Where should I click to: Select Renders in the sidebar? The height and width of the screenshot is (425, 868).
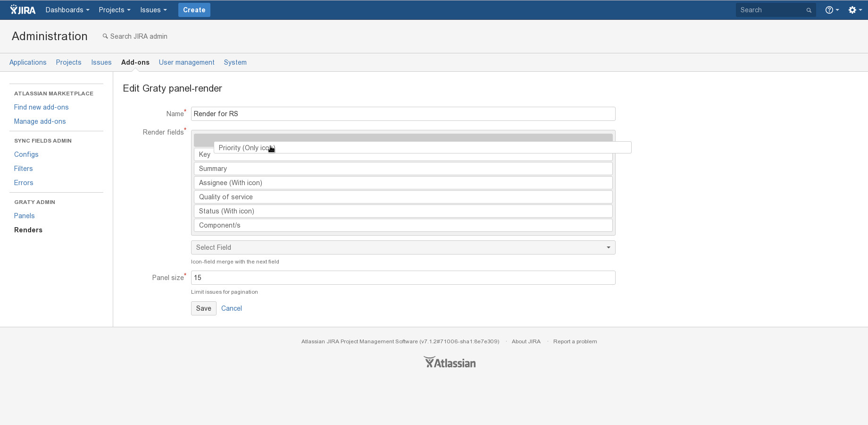click(28, 230)
